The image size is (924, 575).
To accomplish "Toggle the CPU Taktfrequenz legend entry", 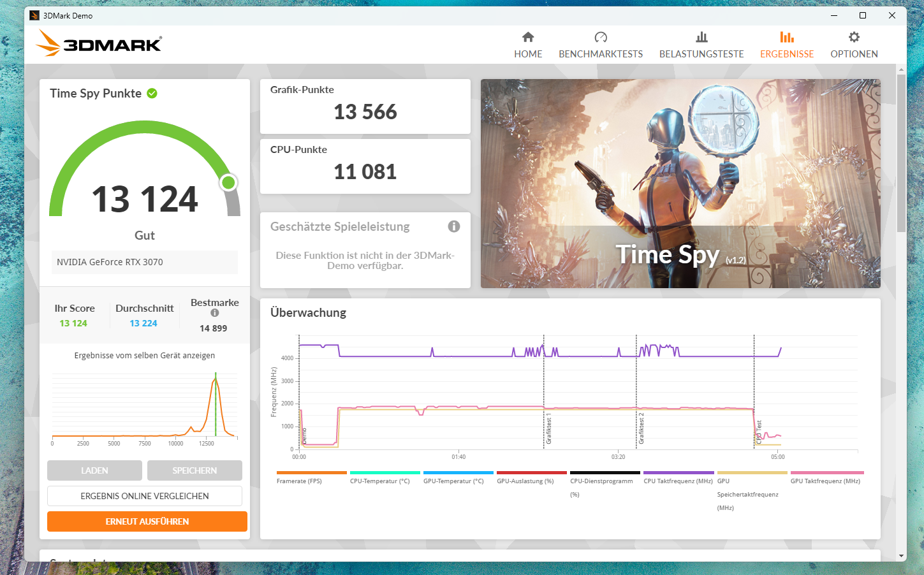I will (678, 478).
